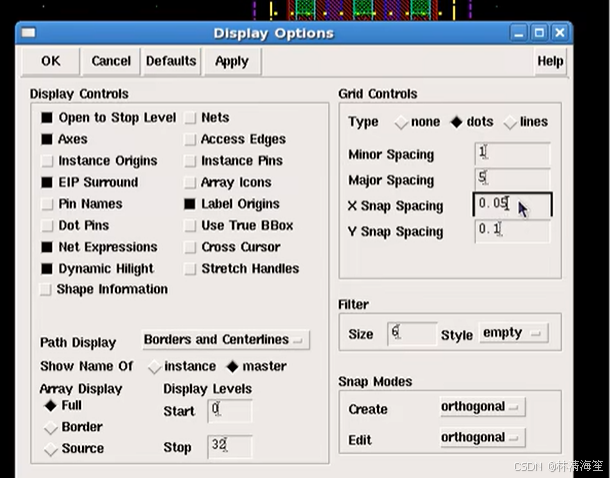Open the Help button
The width and height of the screenshot is (610, 478).
[x=550, y=61]
